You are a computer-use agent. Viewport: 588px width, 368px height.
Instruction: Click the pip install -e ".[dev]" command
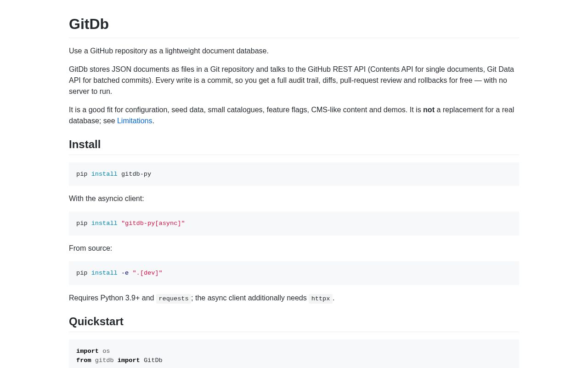[x=119, y=273]
